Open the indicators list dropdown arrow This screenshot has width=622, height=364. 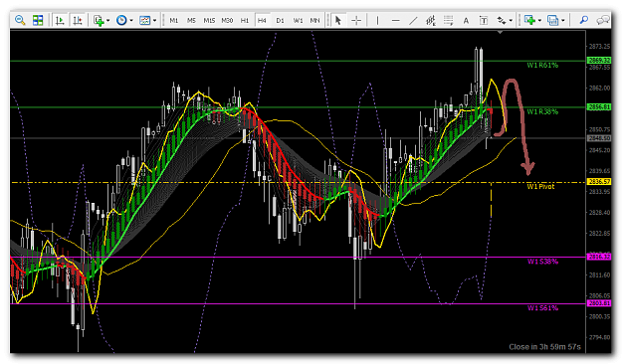[x=107, y=21]
